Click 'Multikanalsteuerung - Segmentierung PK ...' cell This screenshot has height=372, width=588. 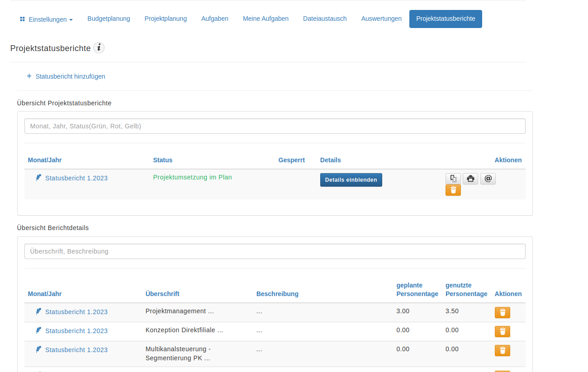[178, 353]
